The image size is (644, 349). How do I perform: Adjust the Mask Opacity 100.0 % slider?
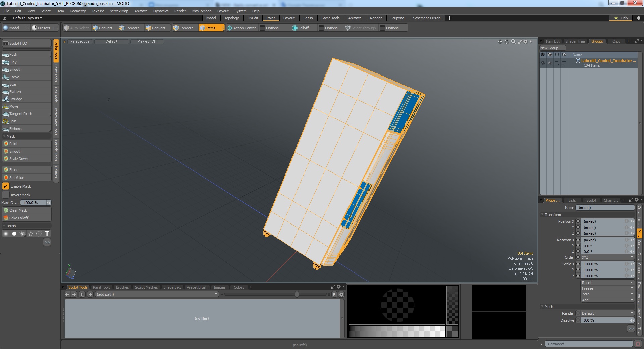click(x=36, y=203)
